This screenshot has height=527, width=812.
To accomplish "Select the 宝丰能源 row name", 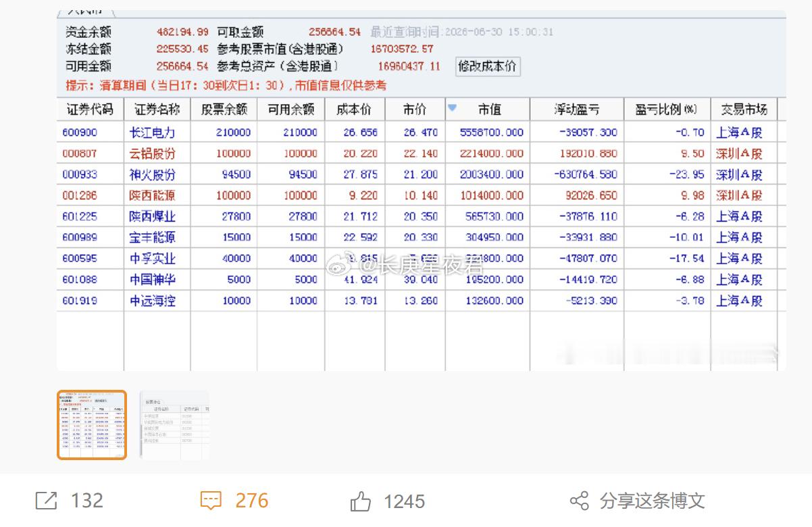I will (152, 237).
